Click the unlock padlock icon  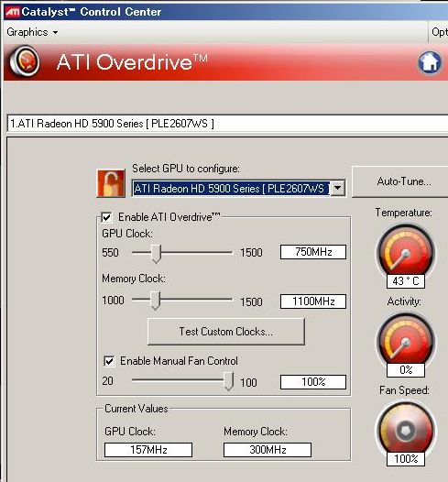(111, 183)
